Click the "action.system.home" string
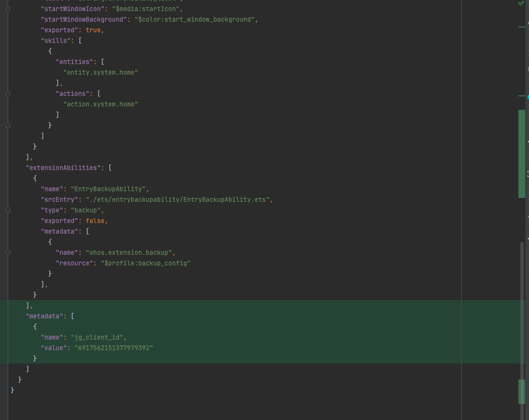This screenshot has width=529, height=420. tap(101, 104)
